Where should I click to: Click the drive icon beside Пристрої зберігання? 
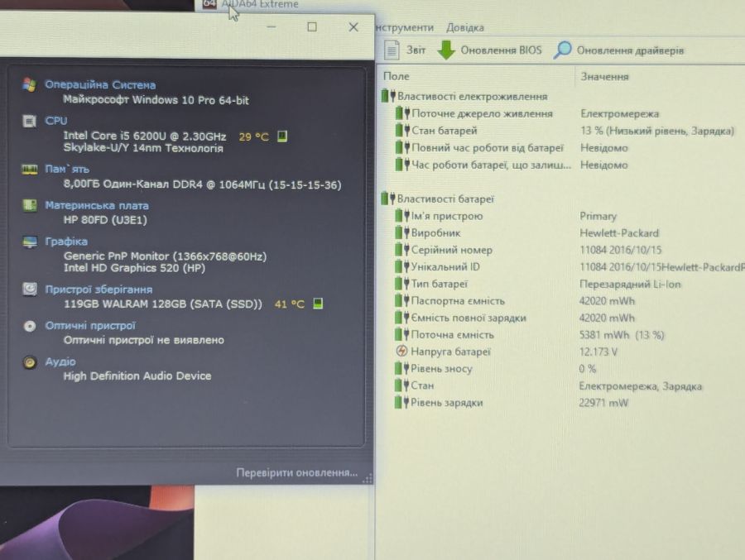pyautogui.click(x=30, y=289)
